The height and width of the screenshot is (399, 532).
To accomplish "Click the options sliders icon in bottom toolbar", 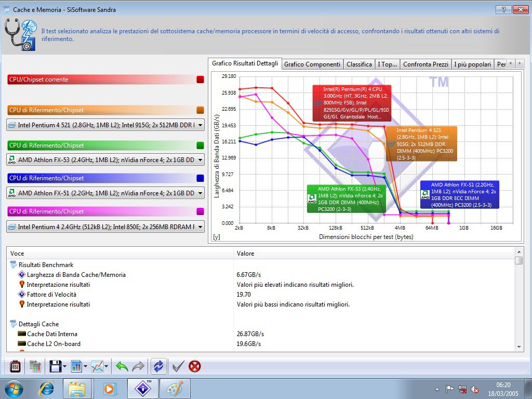I will point(15,366).
